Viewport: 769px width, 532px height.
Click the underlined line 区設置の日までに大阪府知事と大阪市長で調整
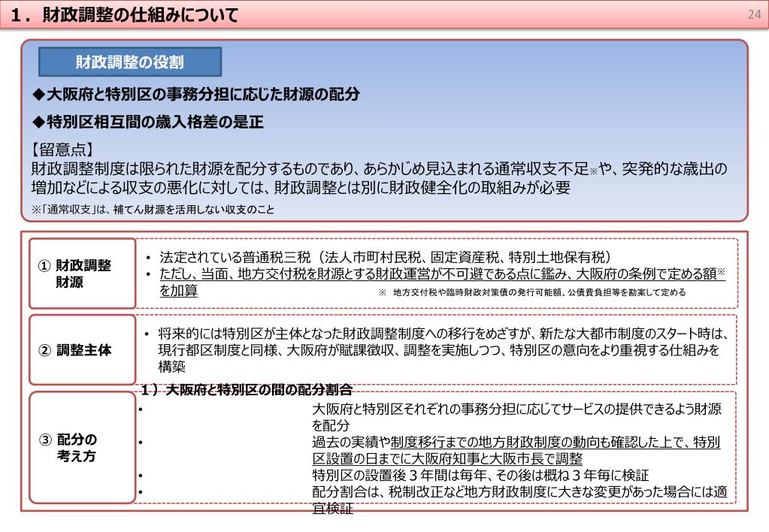tap(447, 458)
